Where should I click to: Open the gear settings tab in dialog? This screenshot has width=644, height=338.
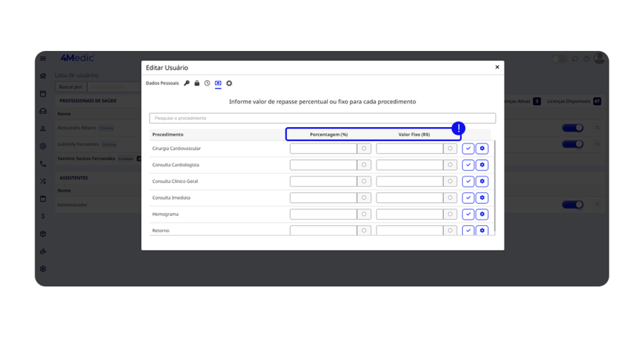click(229, 83)
